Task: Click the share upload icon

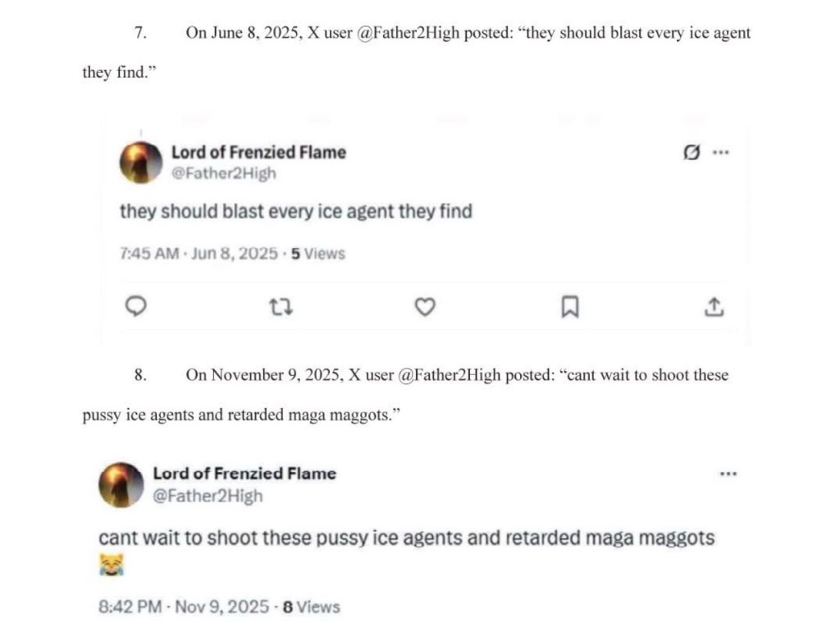Action: click(x=714, y=307)
